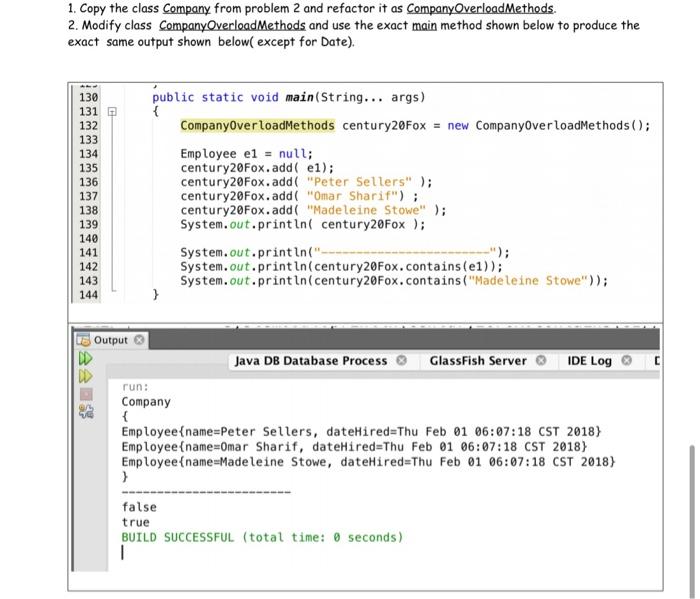Click the Output window icon
700x599 pixels.
click(83, 340)
